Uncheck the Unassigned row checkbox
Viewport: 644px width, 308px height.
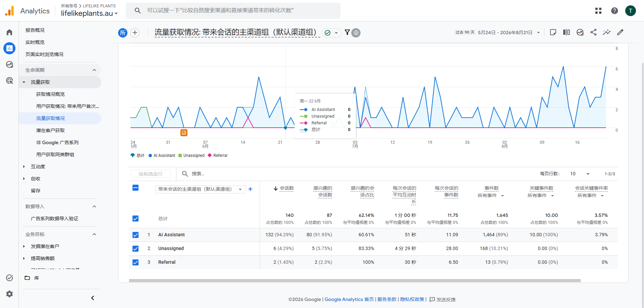136,249
